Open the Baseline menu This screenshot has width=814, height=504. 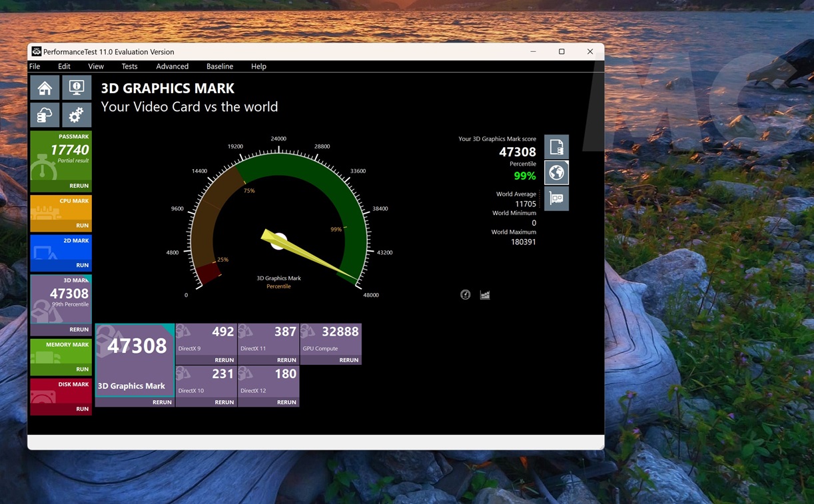pos(219,67)
